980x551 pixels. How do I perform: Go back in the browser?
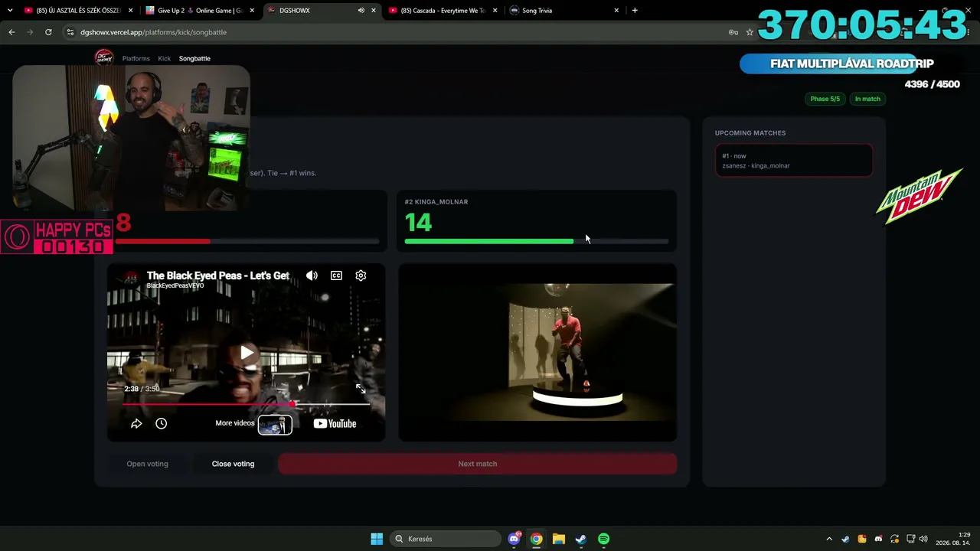pyautogui.click(x=11, y=32)
